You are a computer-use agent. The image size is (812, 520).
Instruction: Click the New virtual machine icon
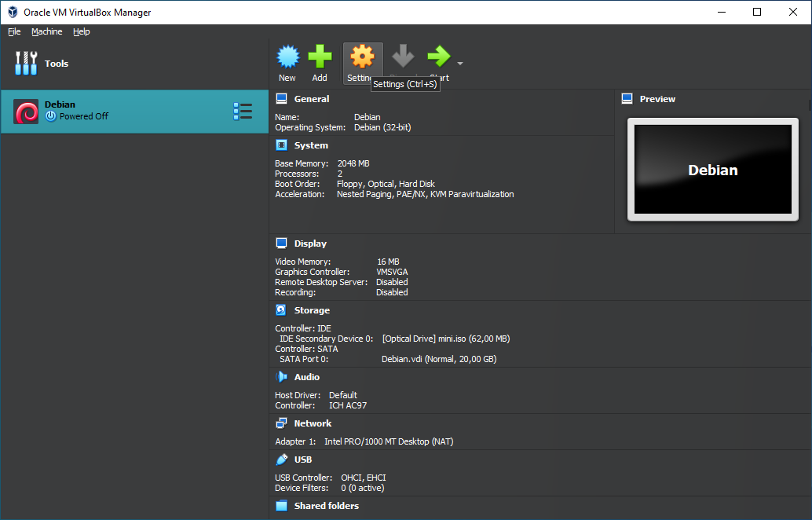coord(288,57)
